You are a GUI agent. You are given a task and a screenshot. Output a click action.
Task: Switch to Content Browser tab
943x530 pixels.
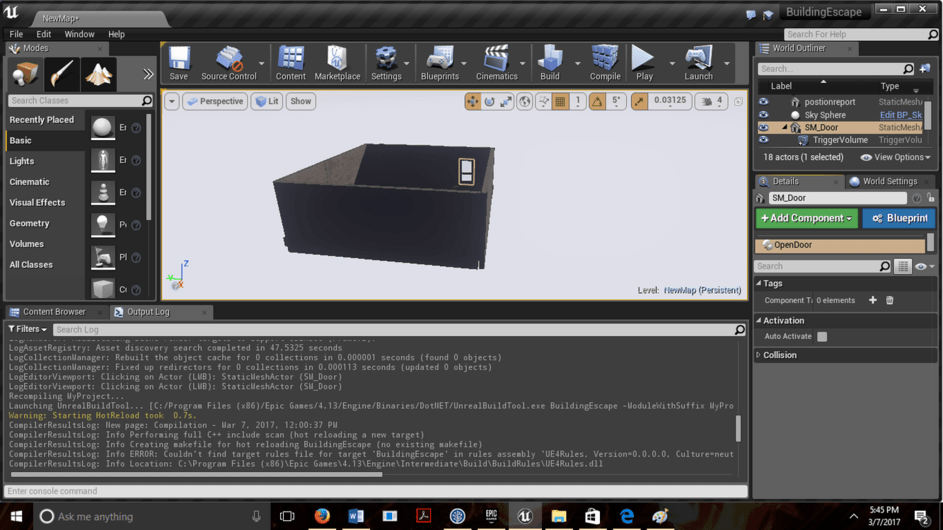click(54, 312)
